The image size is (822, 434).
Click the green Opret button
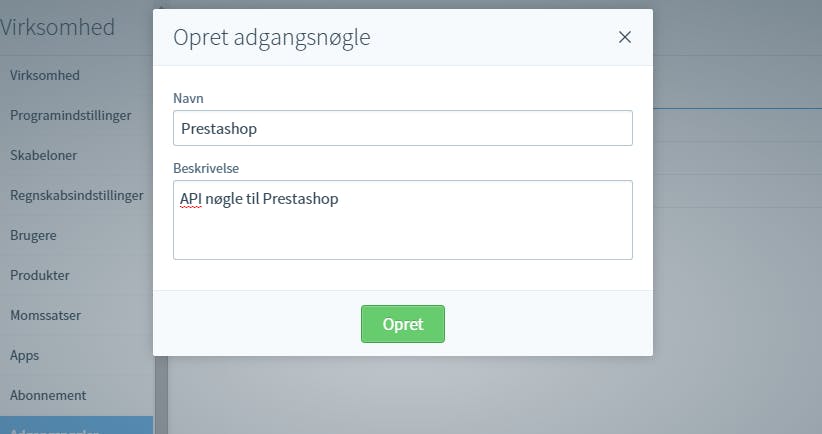[403, 324]
